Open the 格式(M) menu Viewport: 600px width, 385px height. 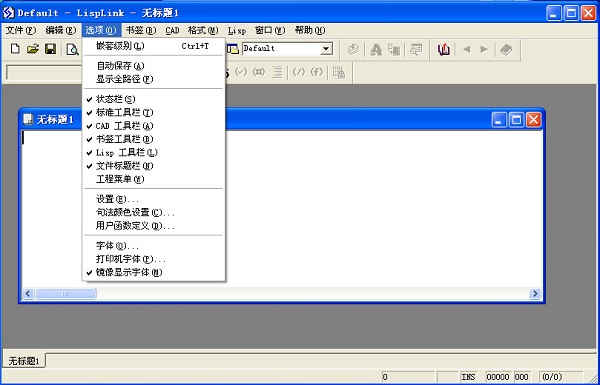203,30
